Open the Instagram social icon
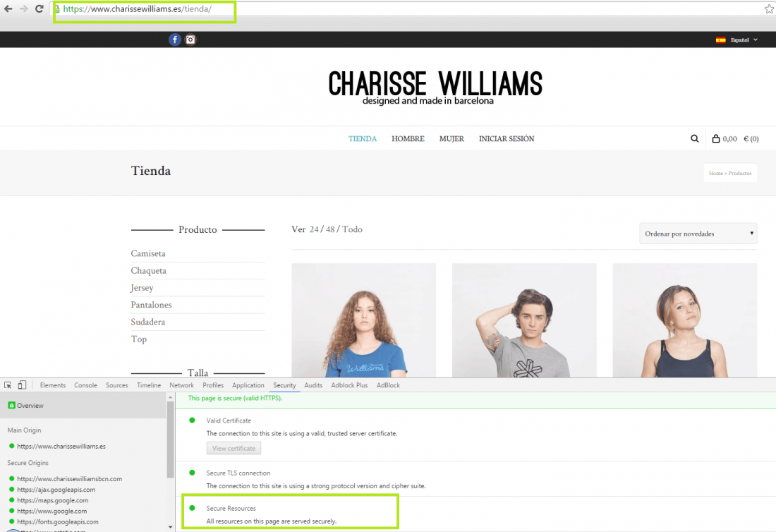The width and height of the screenshot is (776, 532). coord(190,40)
